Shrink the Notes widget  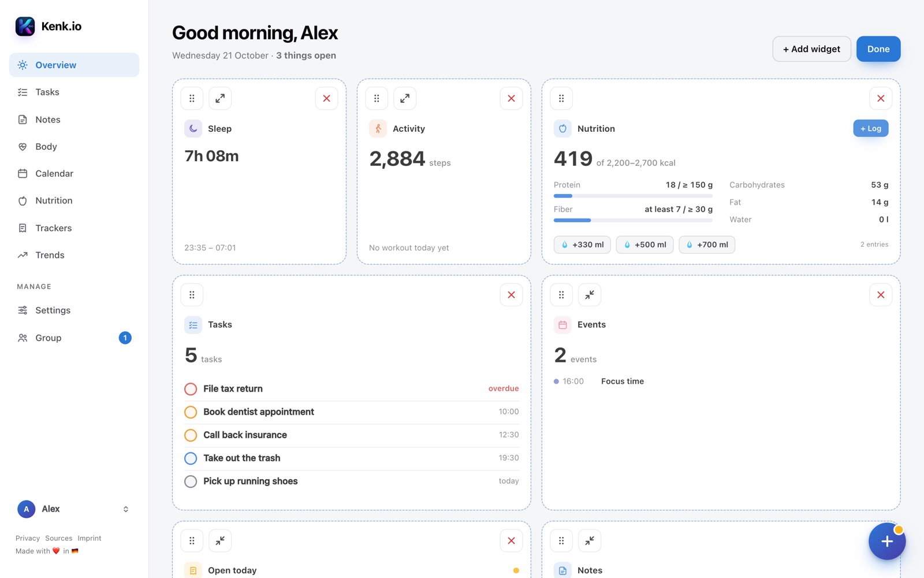[590, 540]
